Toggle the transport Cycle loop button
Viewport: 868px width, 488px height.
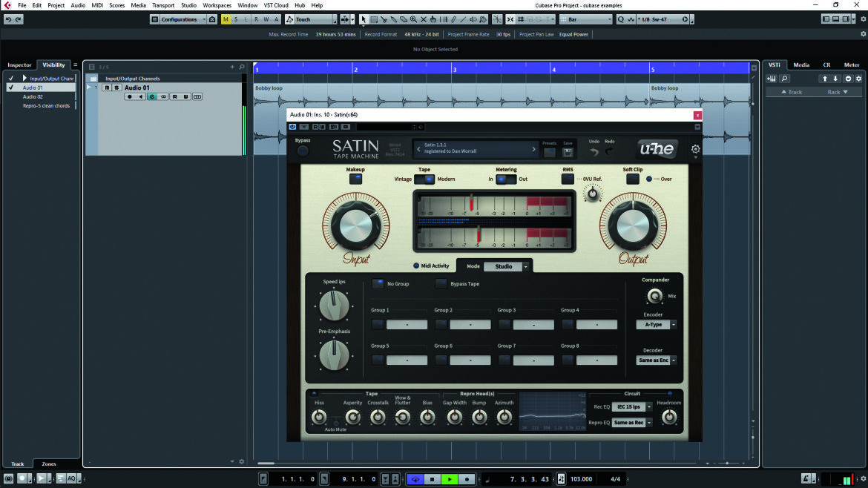(x=415, y=479)
